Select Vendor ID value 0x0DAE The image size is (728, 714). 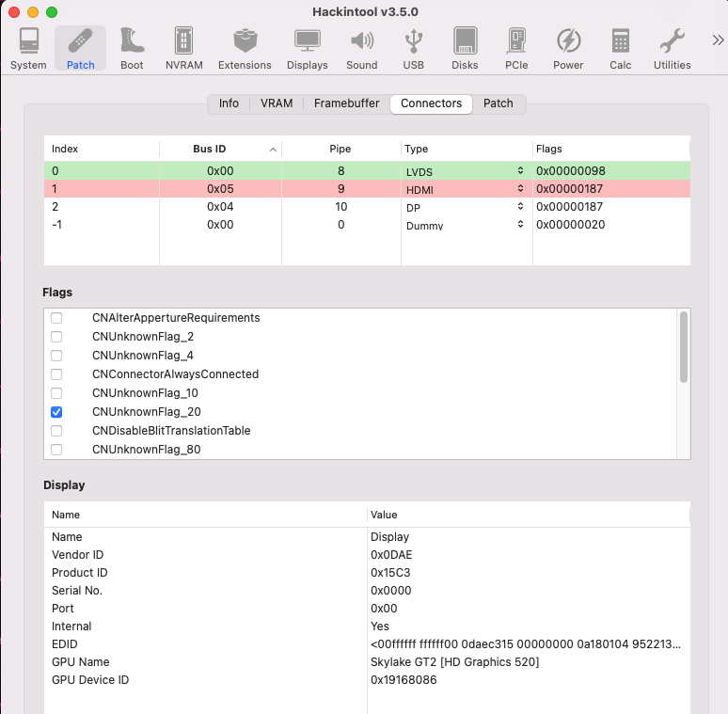point(391,555)
